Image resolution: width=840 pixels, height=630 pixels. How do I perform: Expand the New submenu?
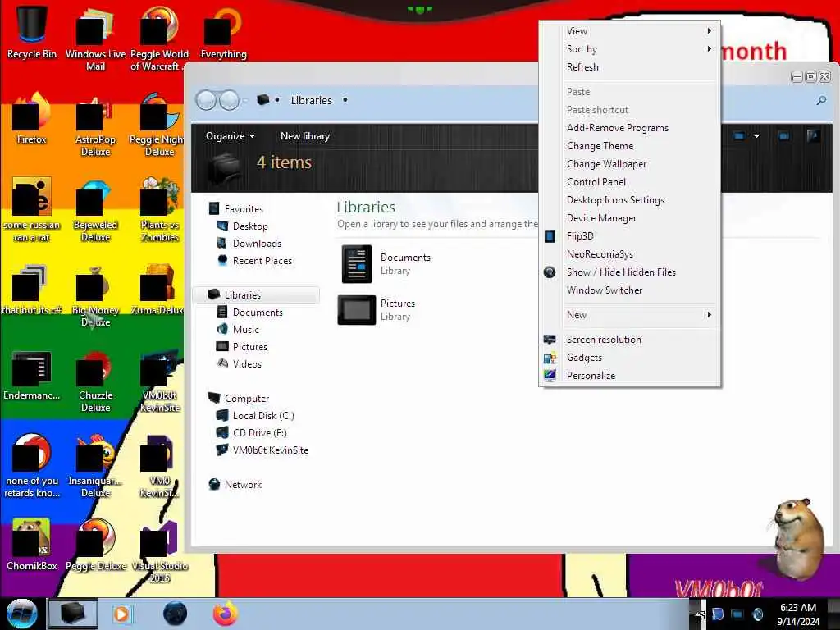coord(629,315)
